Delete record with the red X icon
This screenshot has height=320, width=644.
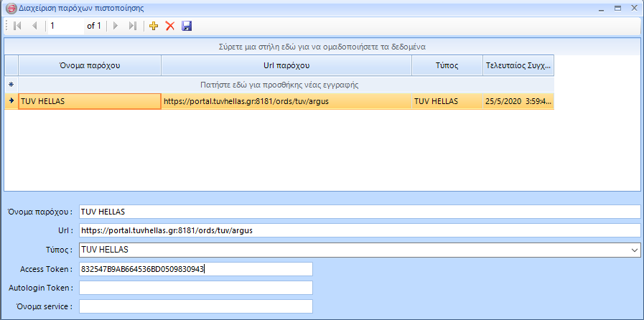(x=170, y=27)
